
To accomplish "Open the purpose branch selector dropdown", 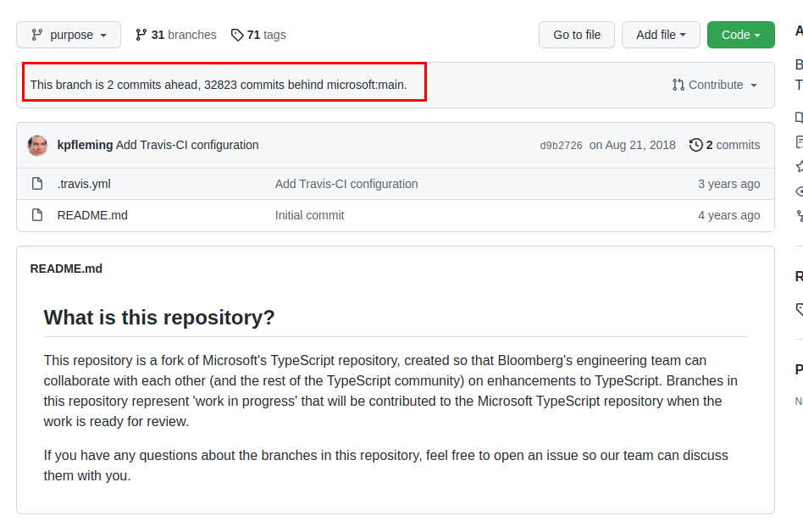I will [69, 35].
